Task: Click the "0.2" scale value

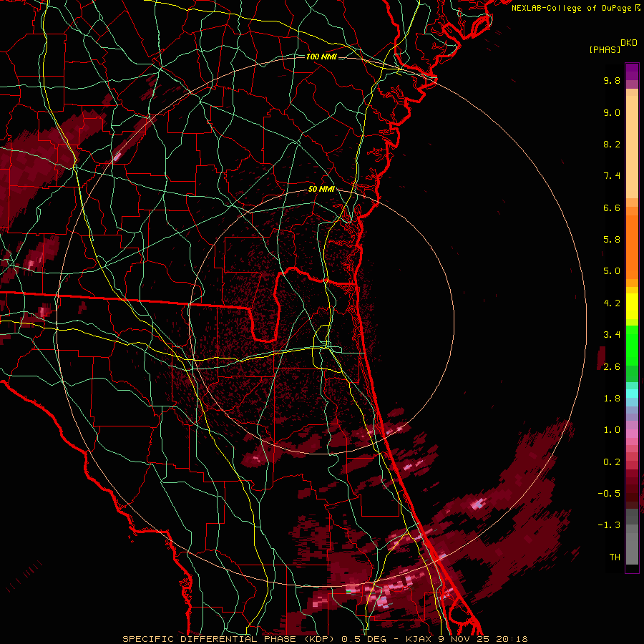Action: click(612, 462)
